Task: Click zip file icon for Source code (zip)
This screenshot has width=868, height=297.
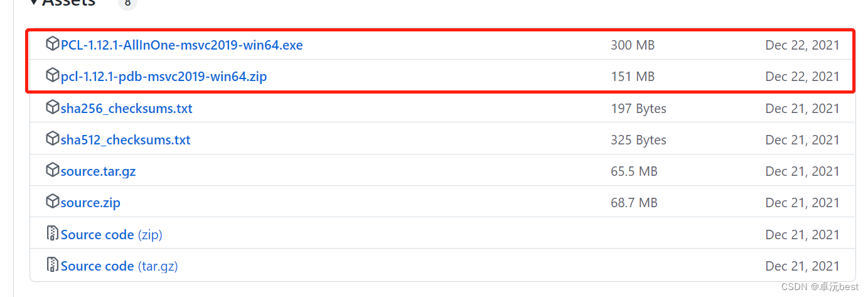Action: (53, 234)
